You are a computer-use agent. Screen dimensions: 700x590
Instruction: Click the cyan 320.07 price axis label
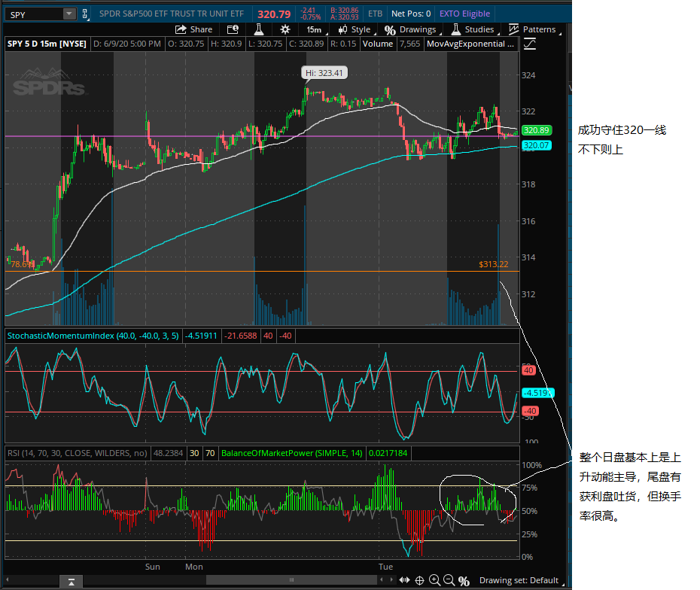[537, 145]
